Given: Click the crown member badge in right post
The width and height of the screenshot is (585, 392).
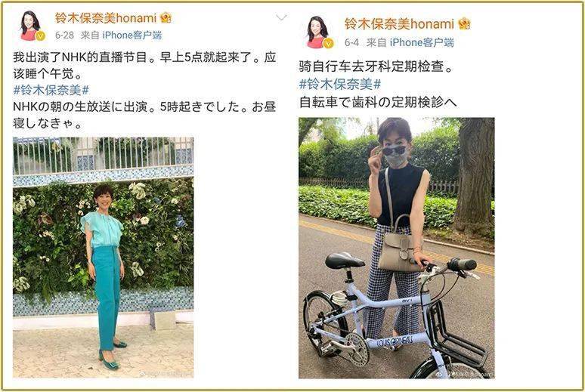Looking at the screenshot, I should point(464,24).
